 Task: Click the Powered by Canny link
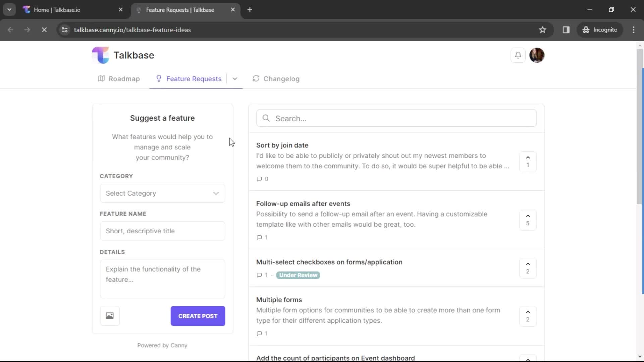[162, 345]
